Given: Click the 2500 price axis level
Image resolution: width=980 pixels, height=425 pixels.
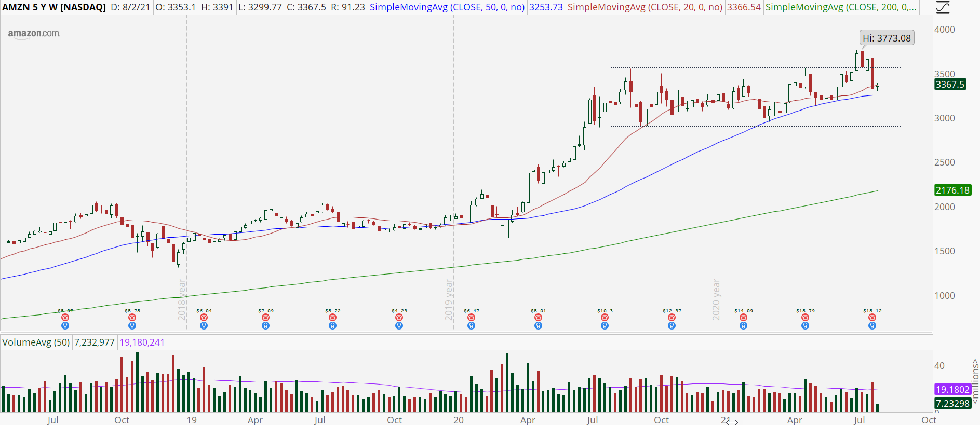Looking at the screenshot, I should coord(944,162).
